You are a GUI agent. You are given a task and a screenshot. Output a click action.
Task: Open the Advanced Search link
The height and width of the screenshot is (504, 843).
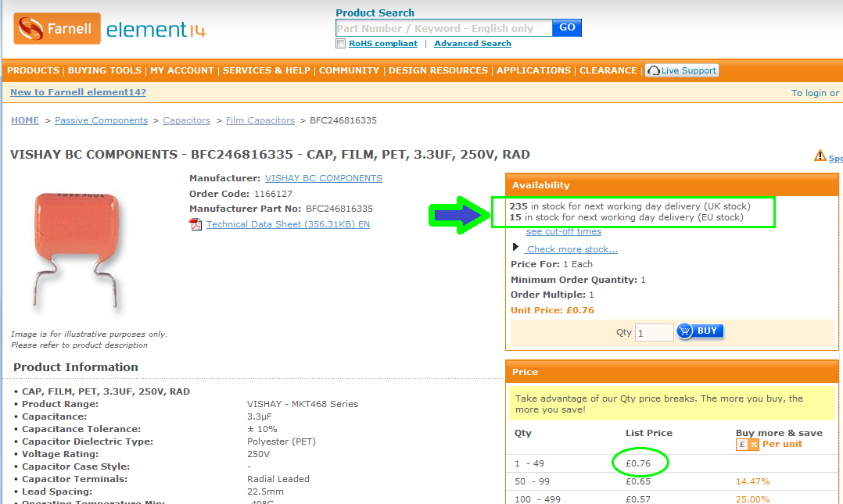472,44
